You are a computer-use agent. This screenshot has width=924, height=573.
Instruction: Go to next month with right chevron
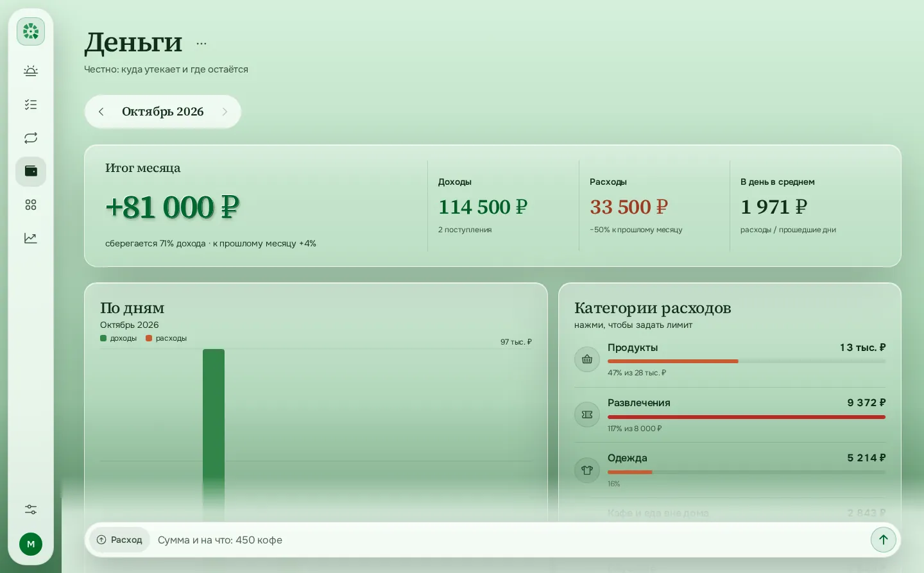pyautogui.click(x=225, y=112)
